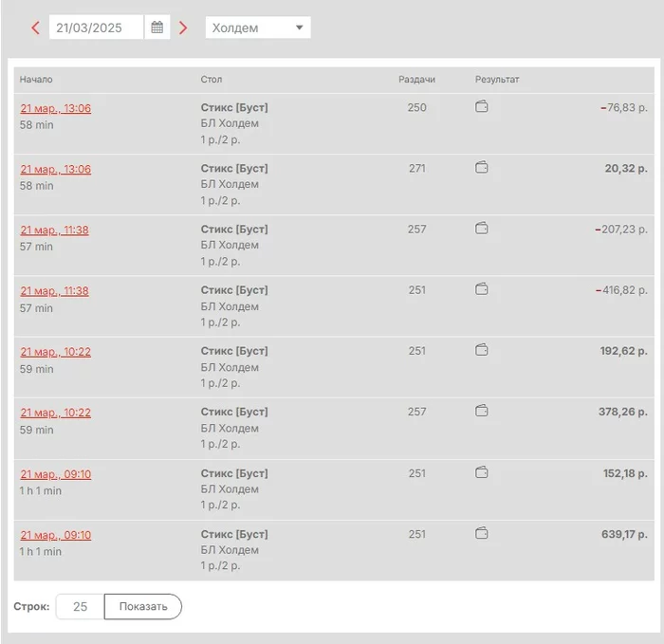664x644 pixels.
Task: Click wallet icon in −416,82 р. row
Action: [x=482, y=289]
